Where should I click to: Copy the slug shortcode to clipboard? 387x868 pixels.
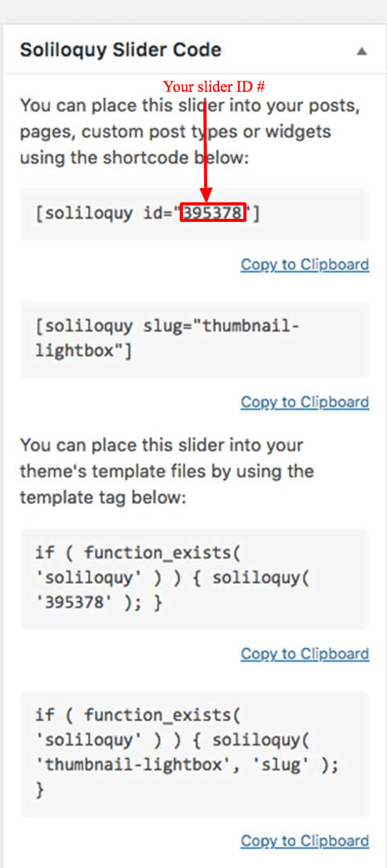[305, 401]
